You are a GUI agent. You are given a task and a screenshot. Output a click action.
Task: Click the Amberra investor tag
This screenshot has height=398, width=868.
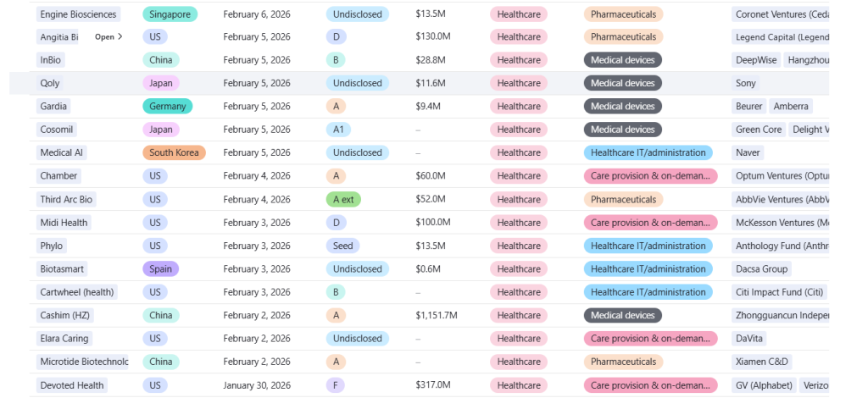pyautogui.click(x=791, y=107)
